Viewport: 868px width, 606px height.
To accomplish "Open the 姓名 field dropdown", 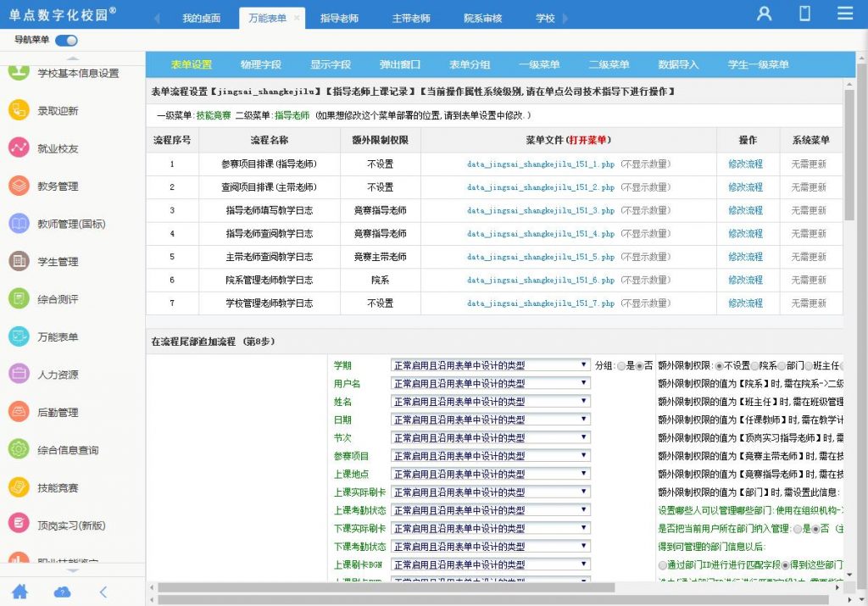I will click(x=491, y=402).
